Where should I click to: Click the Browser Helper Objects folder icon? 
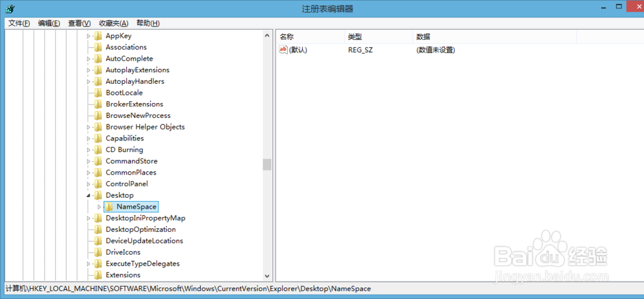point(98,127)
